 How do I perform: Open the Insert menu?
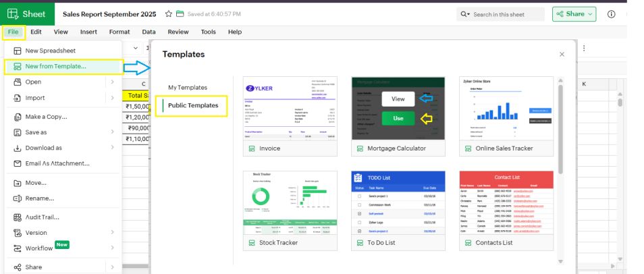click(x=88, y=32)
